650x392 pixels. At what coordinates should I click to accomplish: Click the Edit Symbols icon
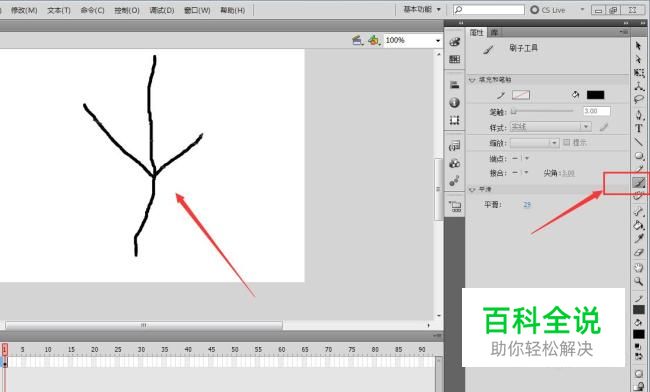click(374, 40)
